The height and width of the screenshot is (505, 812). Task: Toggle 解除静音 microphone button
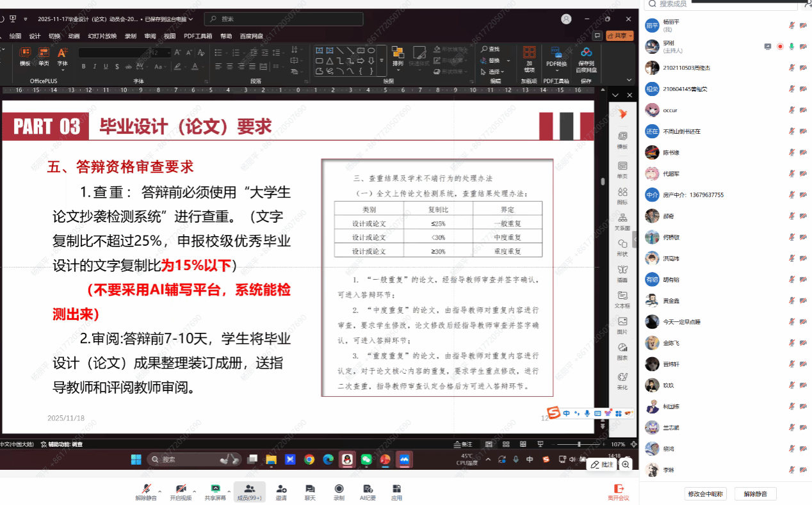tap(146, 491)
